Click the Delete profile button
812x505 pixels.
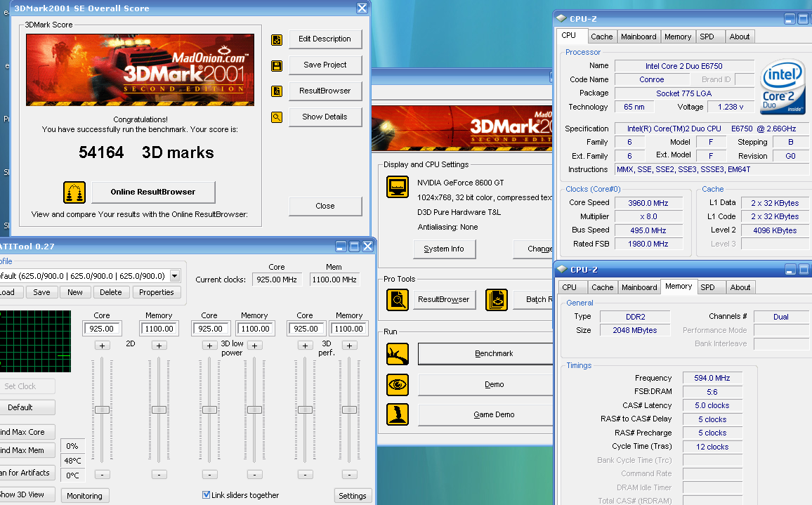pos(111,292)
